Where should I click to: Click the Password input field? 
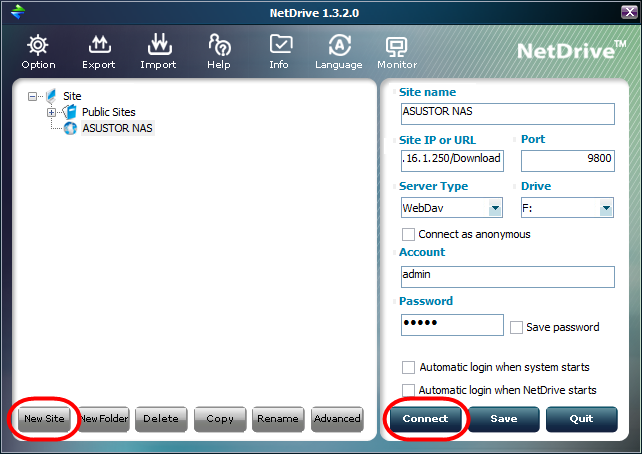(x=452, y=325)
